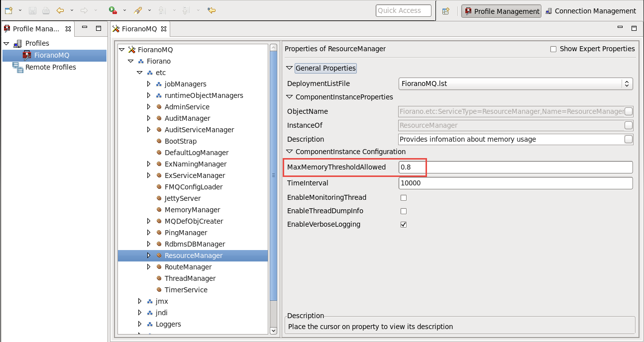Click the TimerService component icon
This screenshot has width=644, height=342.
tap(159, 290)
